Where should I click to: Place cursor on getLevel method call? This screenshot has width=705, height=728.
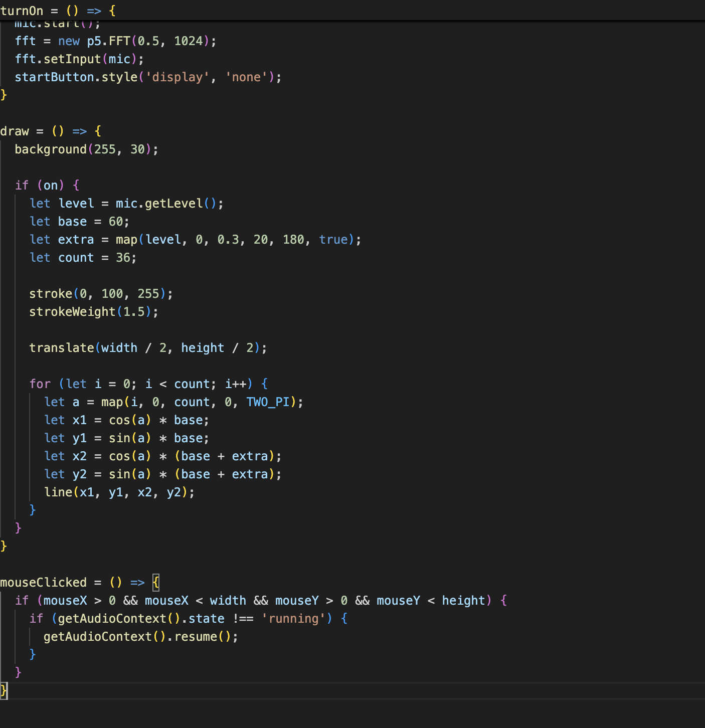point(173,204)
